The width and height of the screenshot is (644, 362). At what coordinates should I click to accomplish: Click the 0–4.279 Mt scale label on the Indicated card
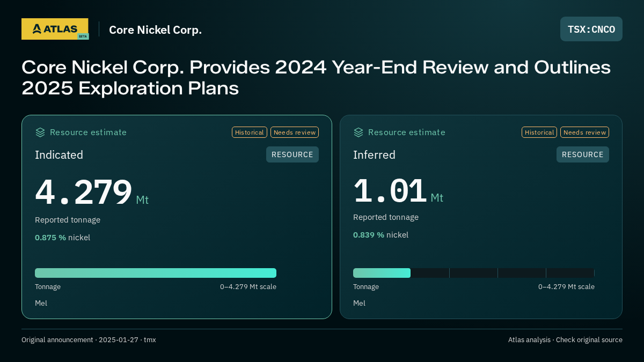point(248,287)
